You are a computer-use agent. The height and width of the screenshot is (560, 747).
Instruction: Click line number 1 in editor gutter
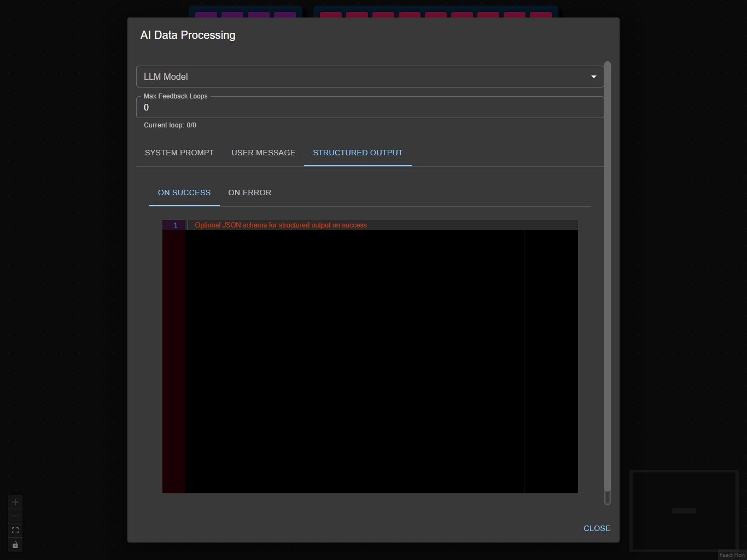click(x=175, y=225)
